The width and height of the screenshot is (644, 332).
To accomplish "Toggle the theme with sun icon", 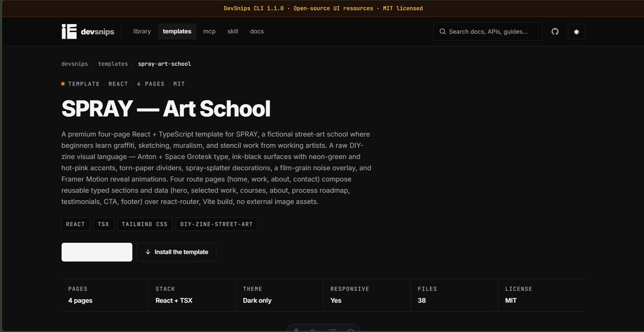I will [576, 32].
